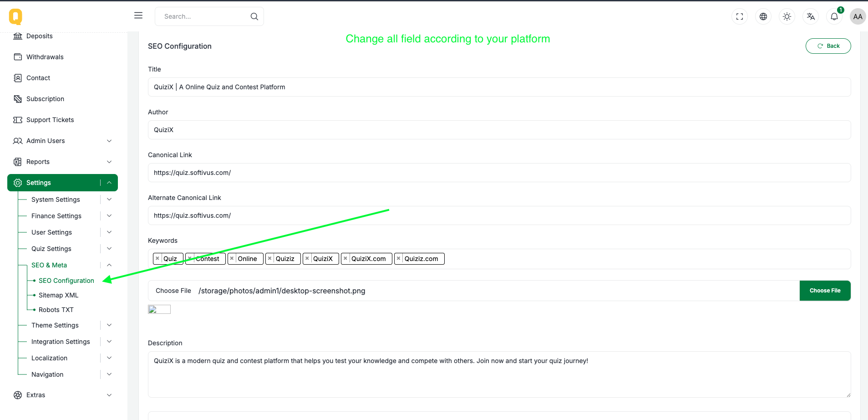
Task: Click the green Choose File button
Action: [x=825, y=291]
